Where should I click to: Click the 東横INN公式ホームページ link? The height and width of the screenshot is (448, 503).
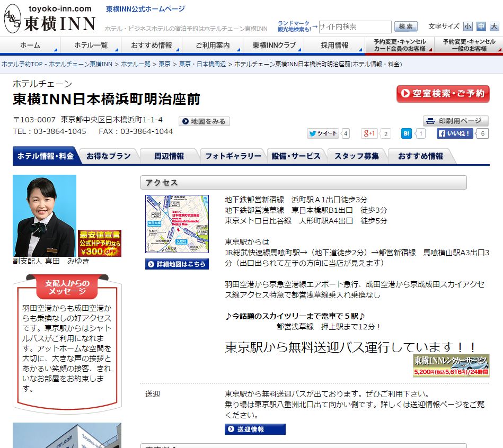click(x=145, y=9)
